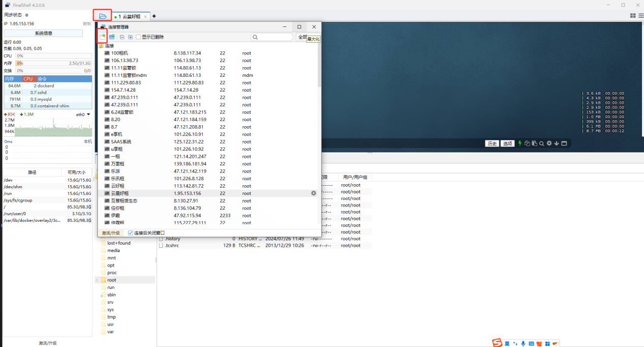Click the connection manager search field
This screenshot has width=644, height=347.
pyautogui.click(x=272, y=37)
